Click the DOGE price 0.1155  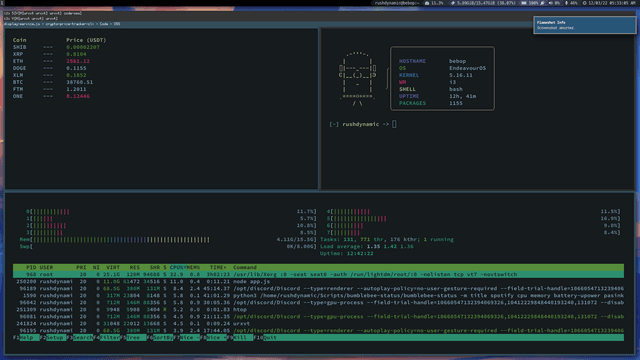pos(76,68)
